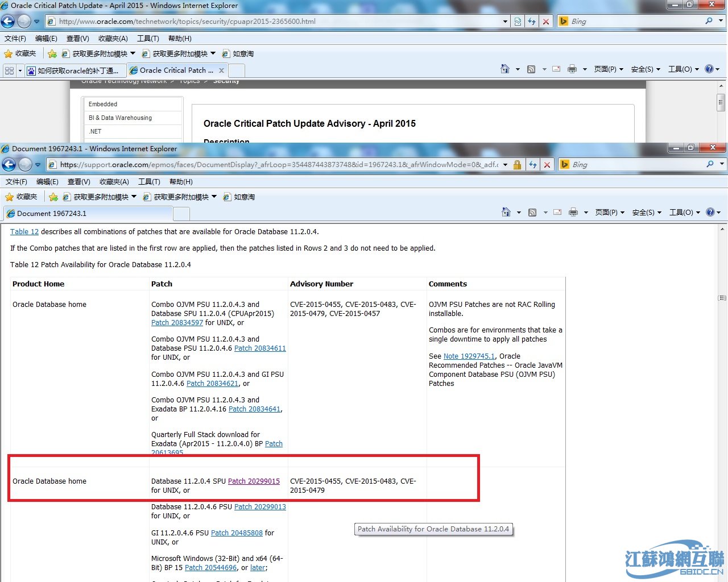The image size is (728, 582).
Task: Open 文件(F) menu in Document 1967243.1 window
Action: 16,182
